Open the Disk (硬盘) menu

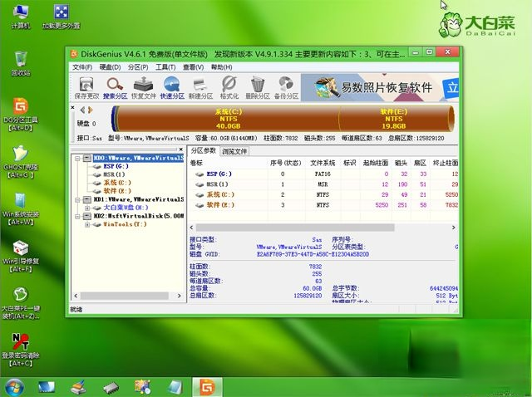(x=110, y=67)
